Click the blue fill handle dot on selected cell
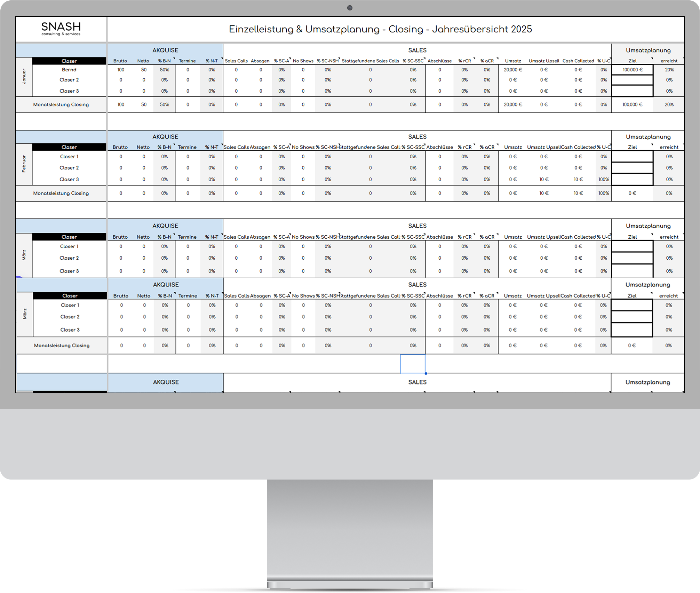The image size is (700, 593). coord(425,373)
